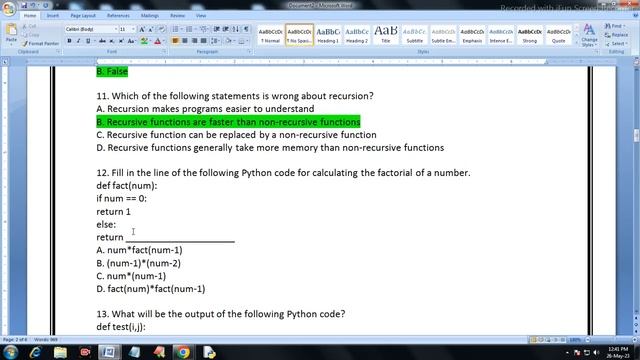Screen dimensions: 640x360
Task: Open Select dropdown in Editing group
Action: 616,43
